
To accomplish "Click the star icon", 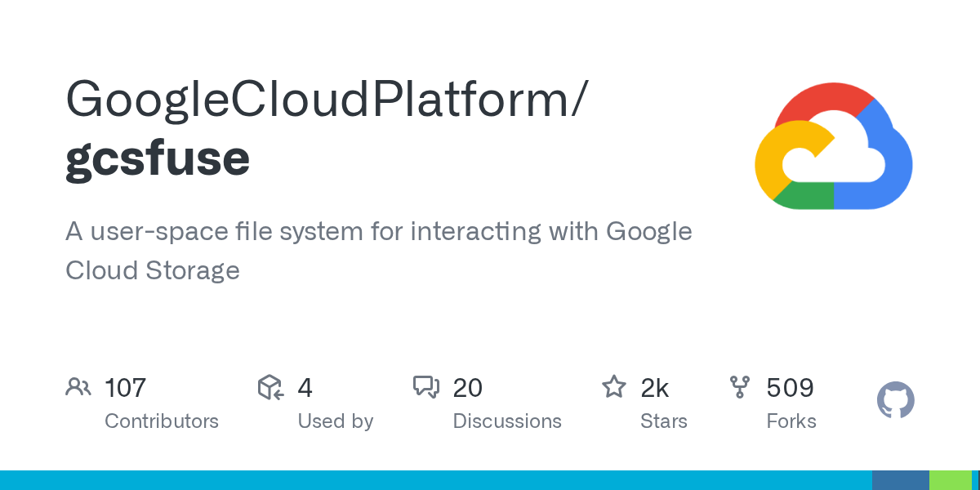I will pyautogui.click(x=614, y=386).
